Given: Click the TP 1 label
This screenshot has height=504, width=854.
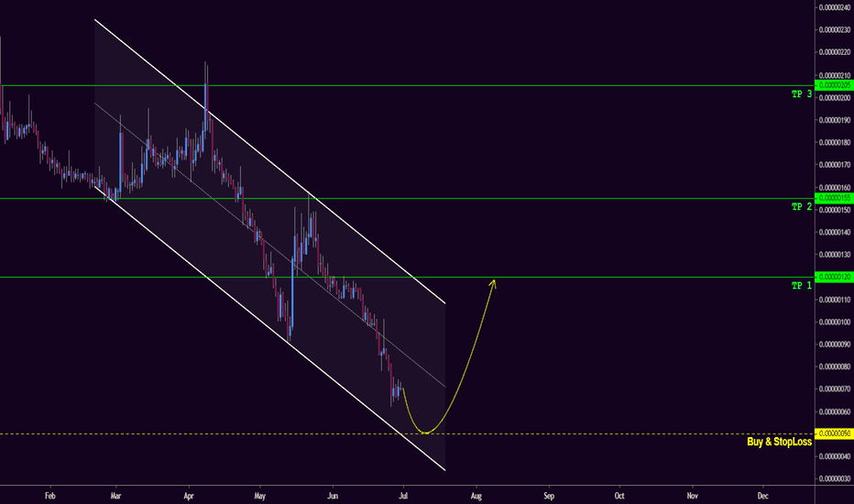Looking at the screenshot, I should coord(801,286).
